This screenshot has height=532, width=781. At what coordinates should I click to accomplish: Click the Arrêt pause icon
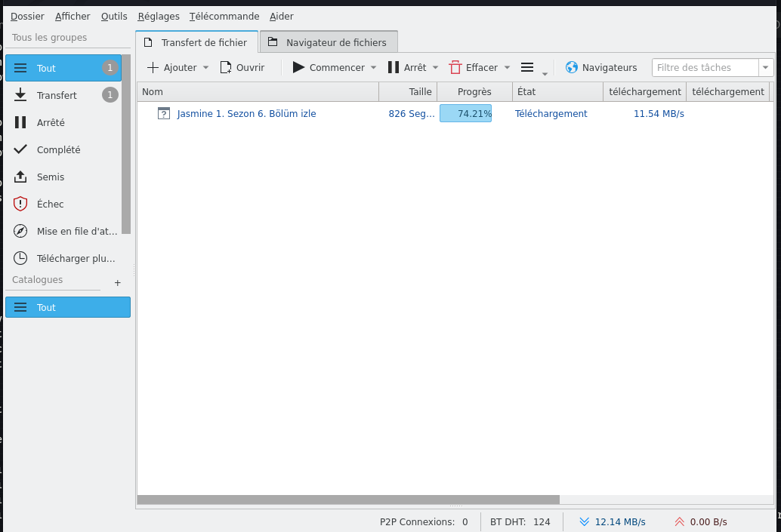(394, 67)
